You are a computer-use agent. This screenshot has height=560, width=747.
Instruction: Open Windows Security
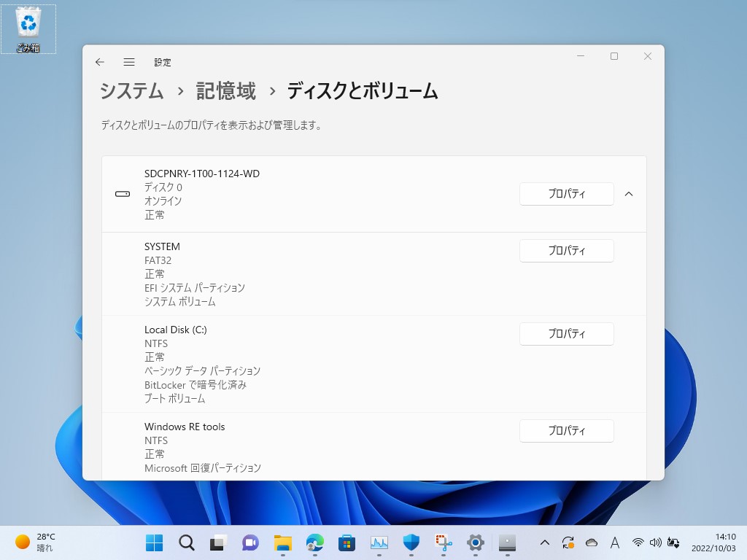pos(411,542)
